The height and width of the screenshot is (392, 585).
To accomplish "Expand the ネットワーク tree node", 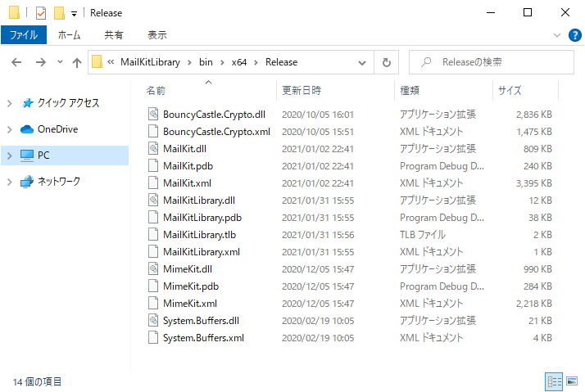I will [10, 182].
